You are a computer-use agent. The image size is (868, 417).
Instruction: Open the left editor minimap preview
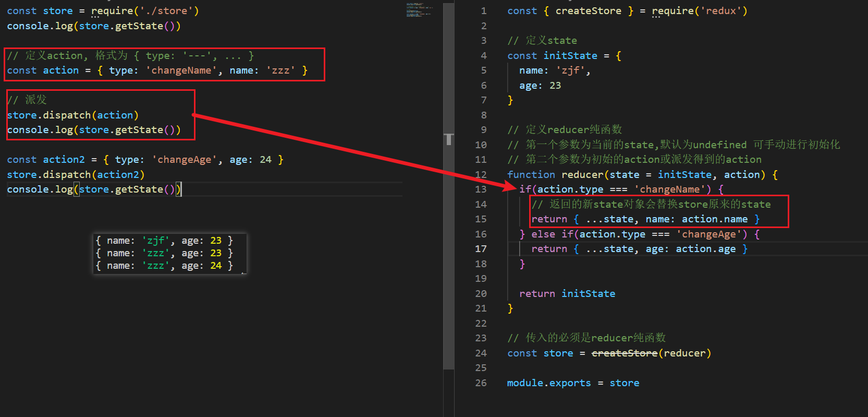419,10
